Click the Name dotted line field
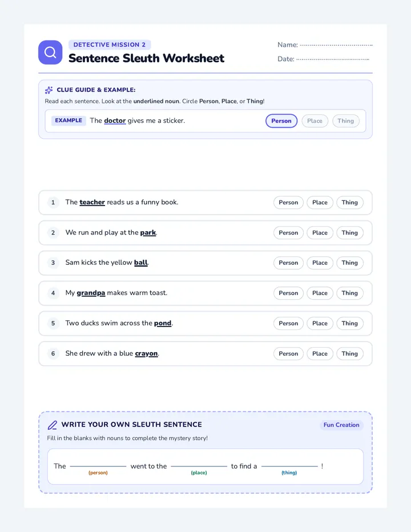 tap(336, 45)
